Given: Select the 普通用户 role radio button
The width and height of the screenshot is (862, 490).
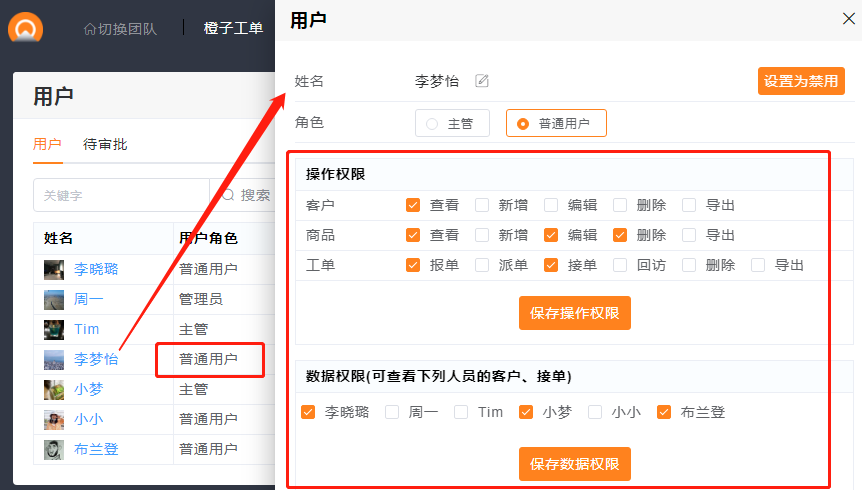Looking at the screenshot, I should pos(523,124).
